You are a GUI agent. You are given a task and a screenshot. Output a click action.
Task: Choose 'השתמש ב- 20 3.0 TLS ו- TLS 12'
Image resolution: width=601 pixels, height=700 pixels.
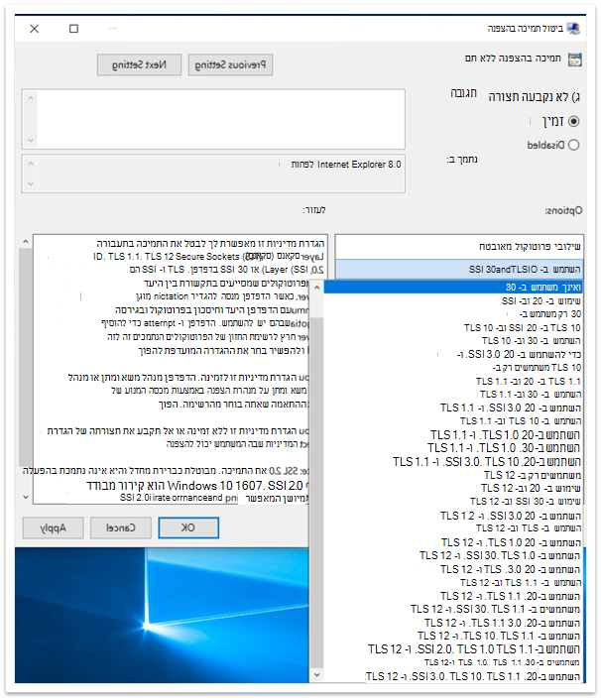tap(453, 569)
